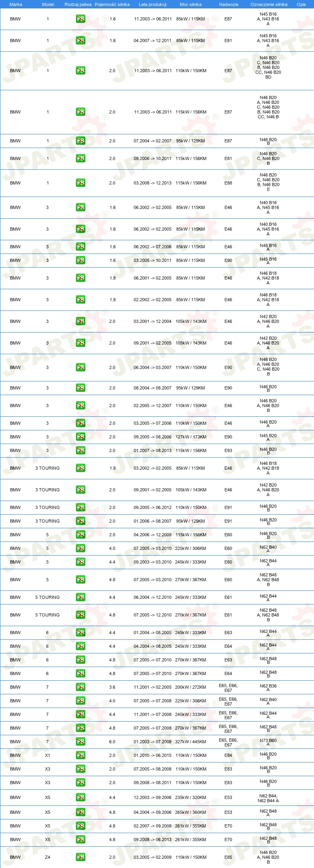This screenshot has width=314, height=868.
Task: Click petrol icon in BMW X1 E84 row
Action: point(80,755)
